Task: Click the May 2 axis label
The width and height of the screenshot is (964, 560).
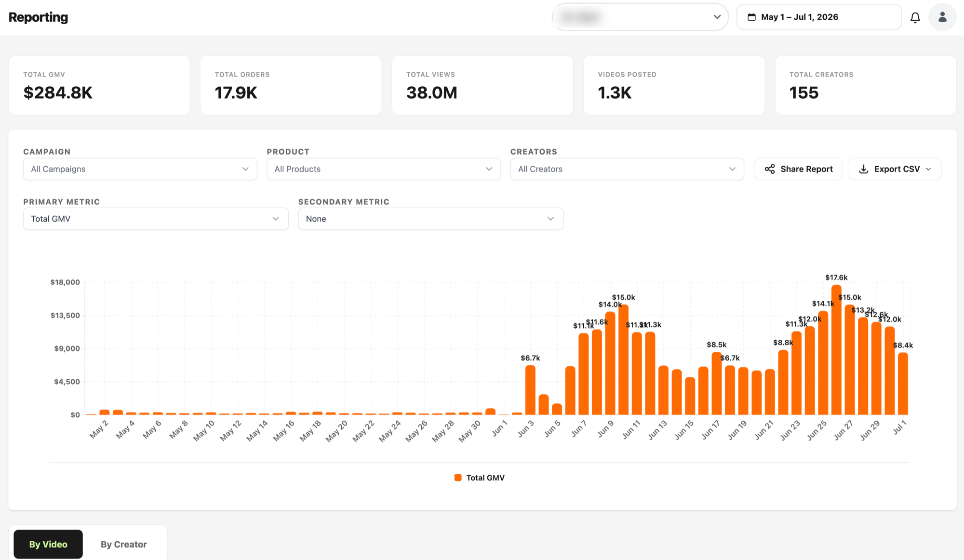Action: pyautogui.click(x=99, y=429)
